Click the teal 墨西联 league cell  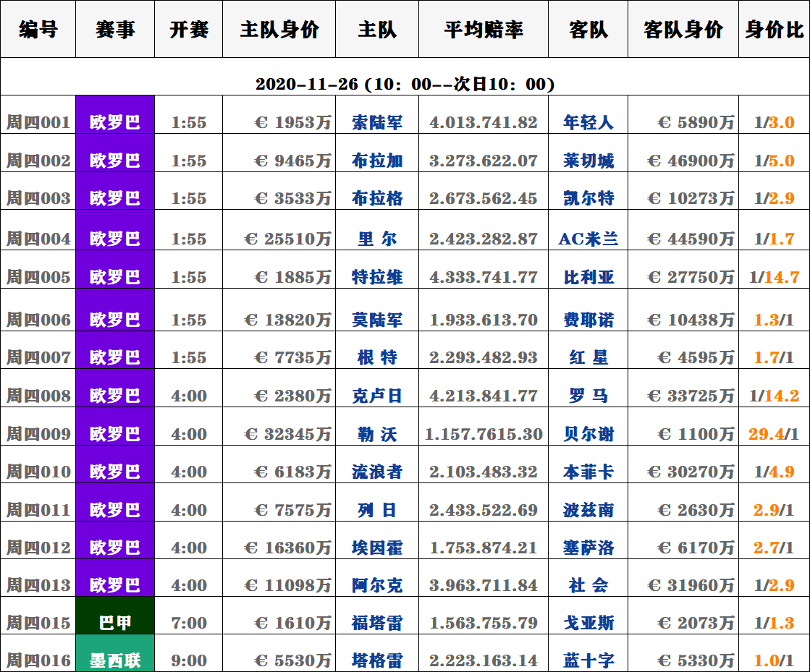(x=115, y=660)
